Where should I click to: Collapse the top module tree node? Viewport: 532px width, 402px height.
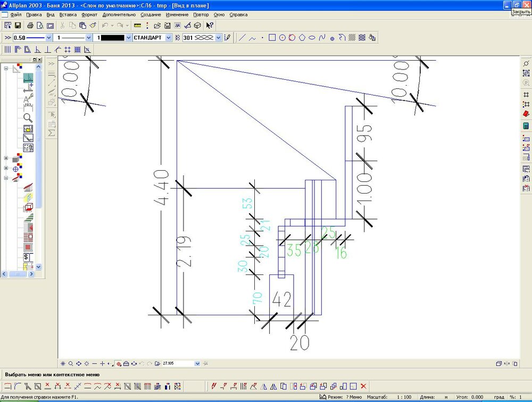[x=6, y=68]
